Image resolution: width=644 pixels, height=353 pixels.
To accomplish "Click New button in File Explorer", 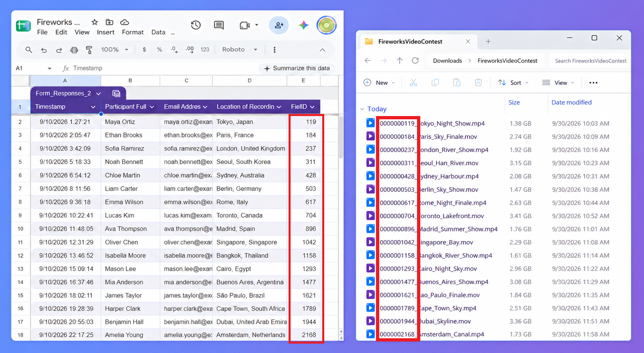I will (x=379, y=83).
